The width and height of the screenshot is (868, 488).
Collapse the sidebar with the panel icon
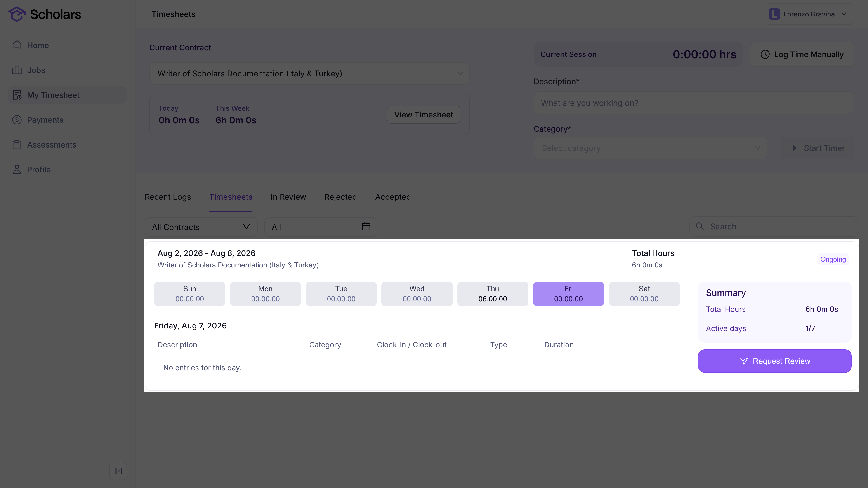(118, 471)
